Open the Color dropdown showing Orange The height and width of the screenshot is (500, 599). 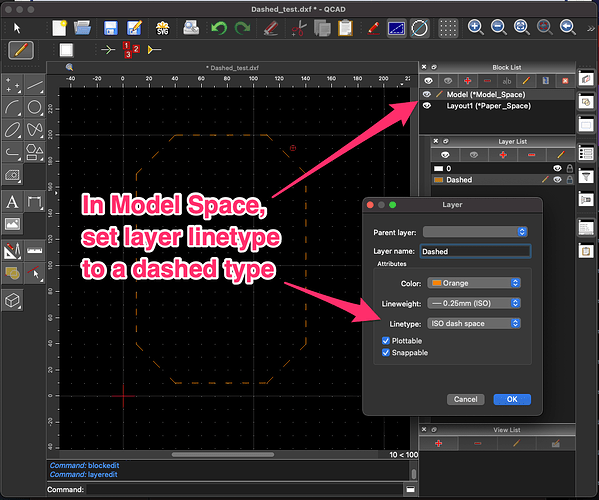coord(474,283)
